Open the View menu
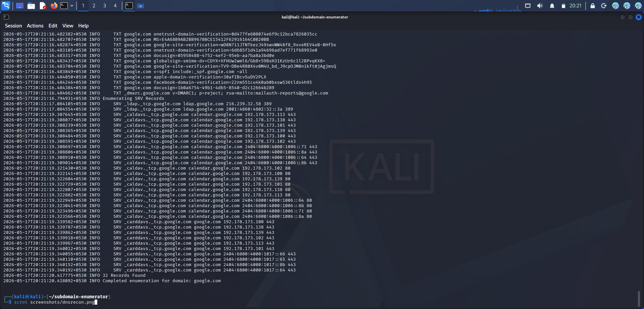The image size is (644, 309). [68, 26]
